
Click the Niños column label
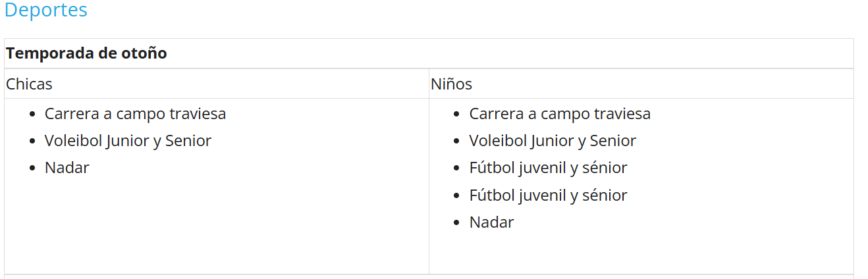451,84
